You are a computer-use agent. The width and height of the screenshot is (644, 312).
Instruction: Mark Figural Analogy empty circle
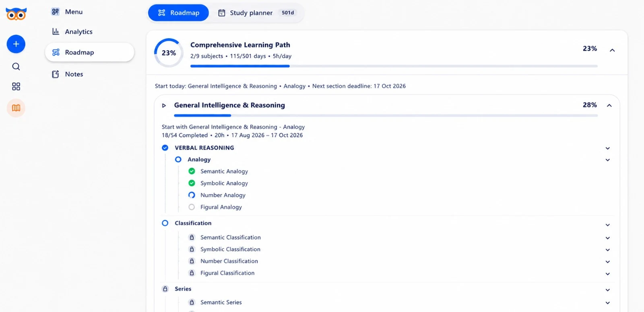coord(192,207)
